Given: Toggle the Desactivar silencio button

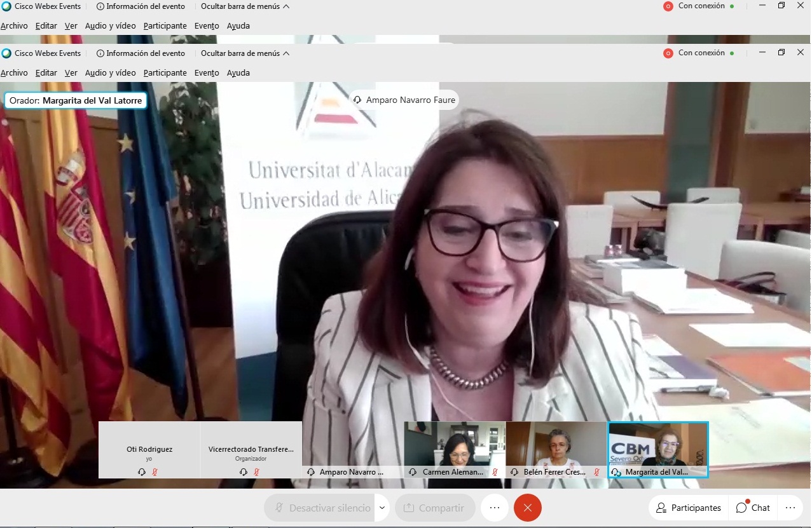Looking at the screenshot, I should (322, 508).
